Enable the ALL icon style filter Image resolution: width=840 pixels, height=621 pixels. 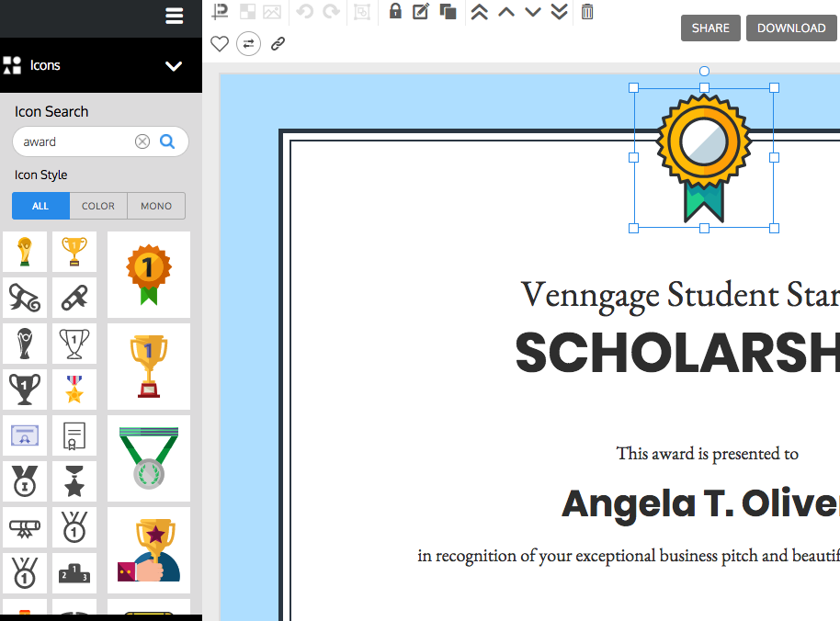[x=40, y=206]
